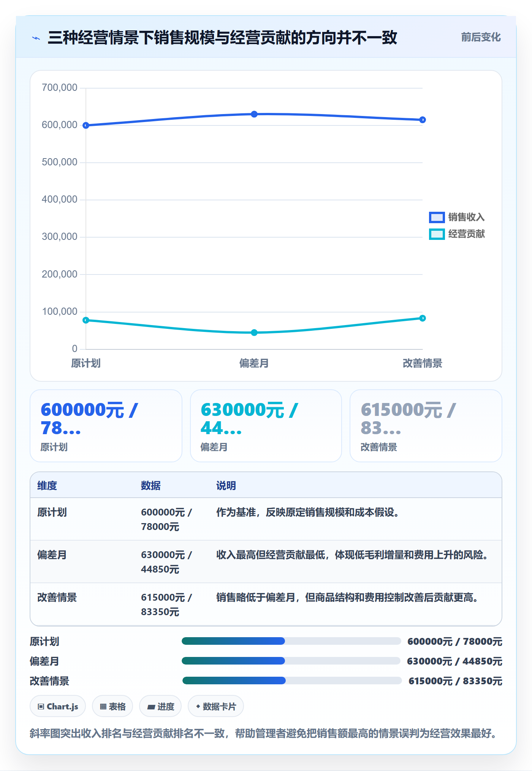Image resolution: width=532 pixels, height=771 pixels.
Task: Click the blue 销售收入 legend swatch
Action: [437, 217]
